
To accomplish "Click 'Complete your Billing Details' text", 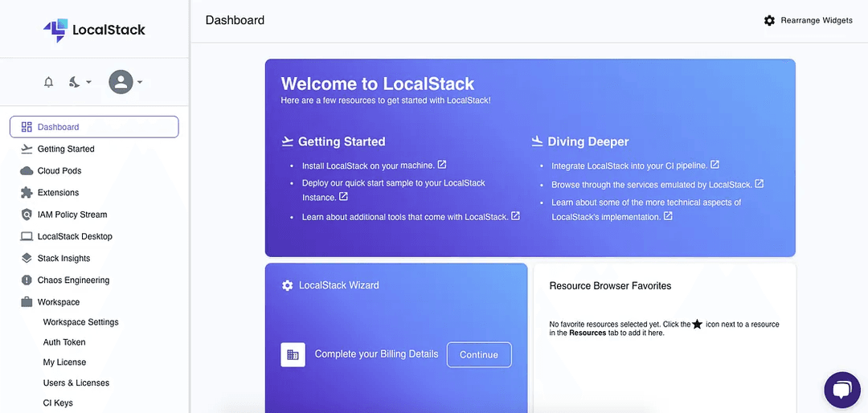I will tap(376, 354).
